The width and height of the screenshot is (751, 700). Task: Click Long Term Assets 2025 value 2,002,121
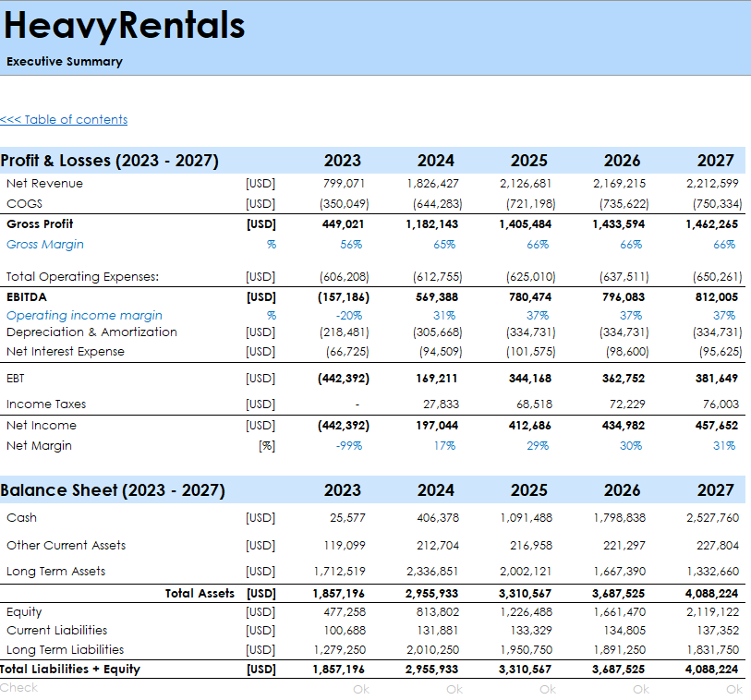coord(526,572)
